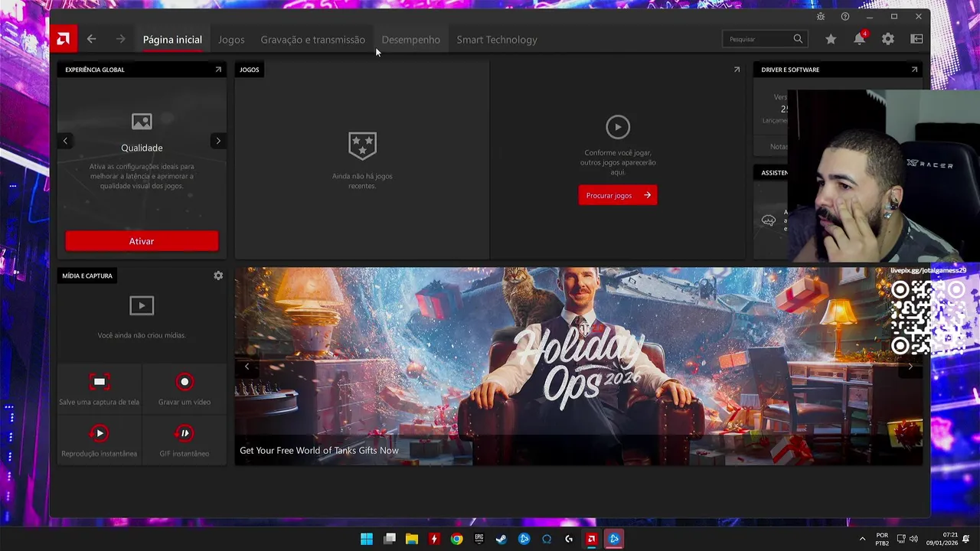Screen dimensions: 980x551
Task: Click GIF instantâneo icon
Action: click(x=185, y=434)
